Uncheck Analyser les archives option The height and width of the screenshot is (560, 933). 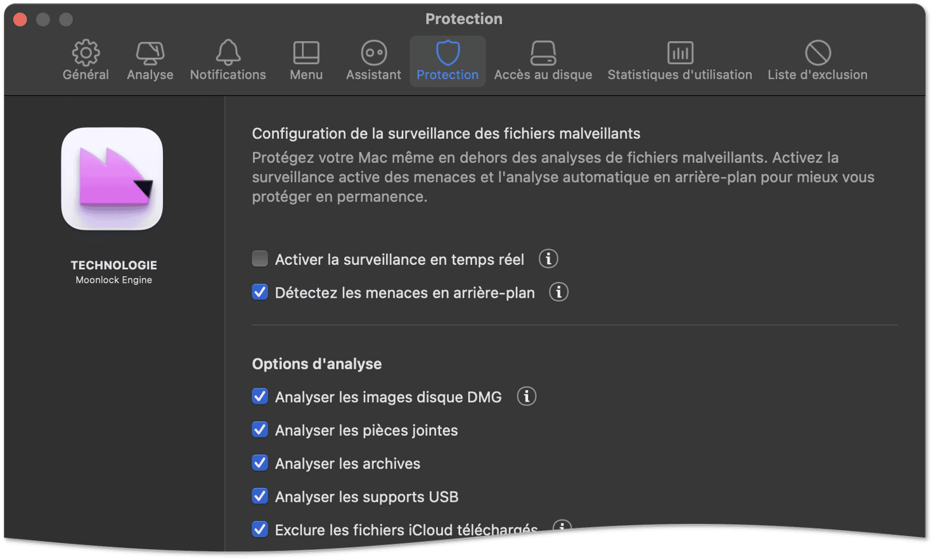(260, 463)
